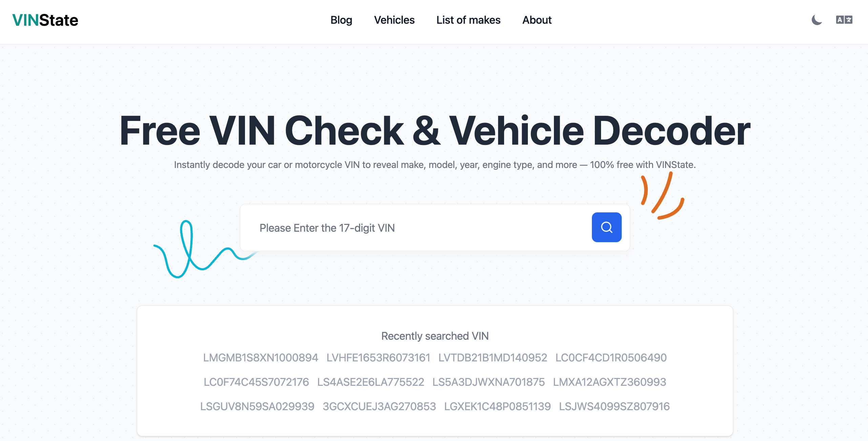The image size is (868, 441).
Task: Choose VIN LS4ASE2E6LA775522
Action: 371,382
